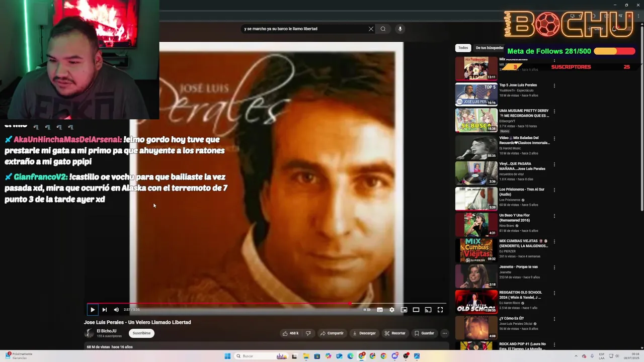Image resolution: width=644 pixels, height=362 pixels.
Task: Mute the video player volume
Action: (x=116, y=310)
